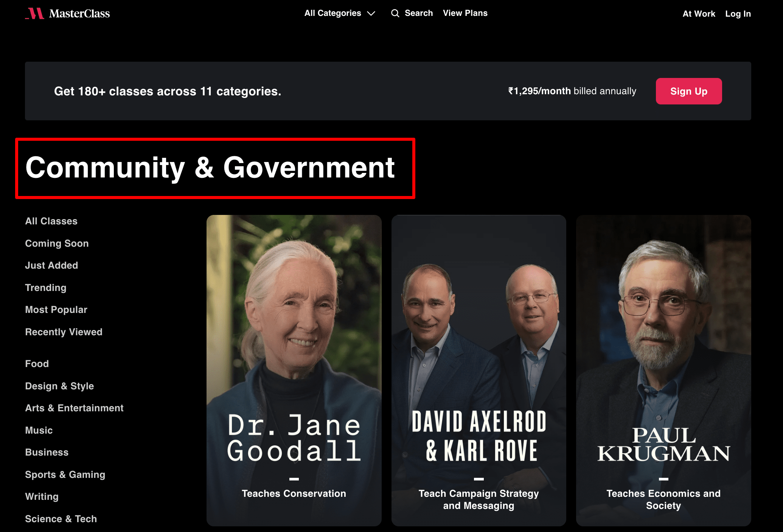
Task: Expand the All Categories dropdown menu
Action: pos(339,13)
